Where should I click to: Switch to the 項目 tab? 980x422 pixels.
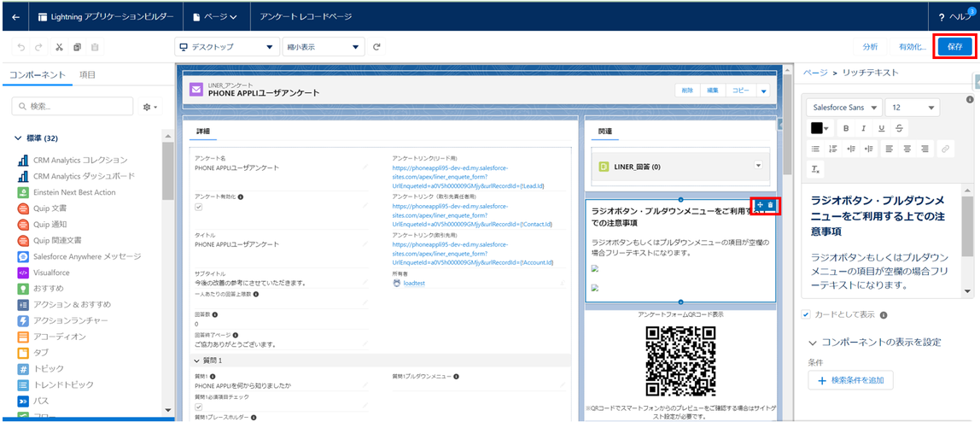click(87, 75)
